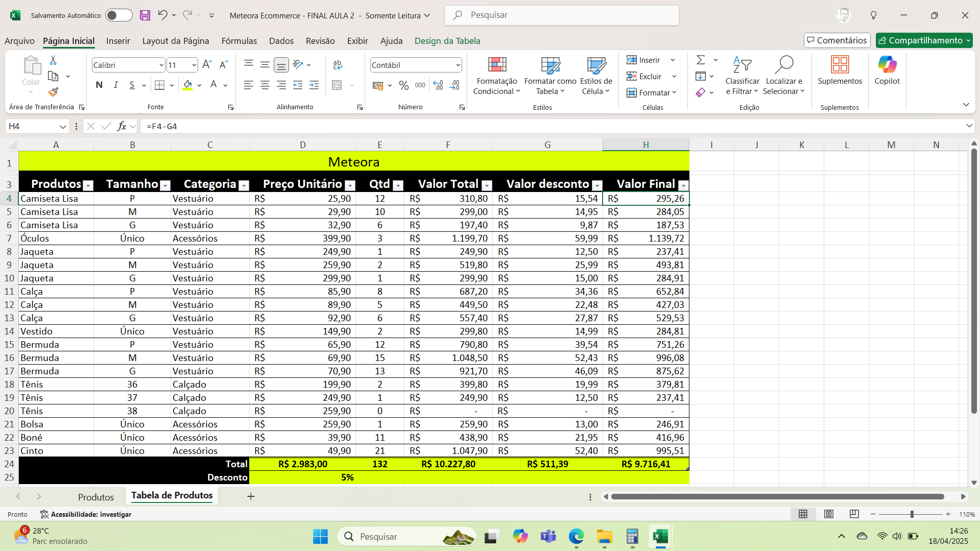The height and width of the screenshot is (551, 980).
Task: Open Classificar e Filtrar menu
Action: (x=742, y=76)
